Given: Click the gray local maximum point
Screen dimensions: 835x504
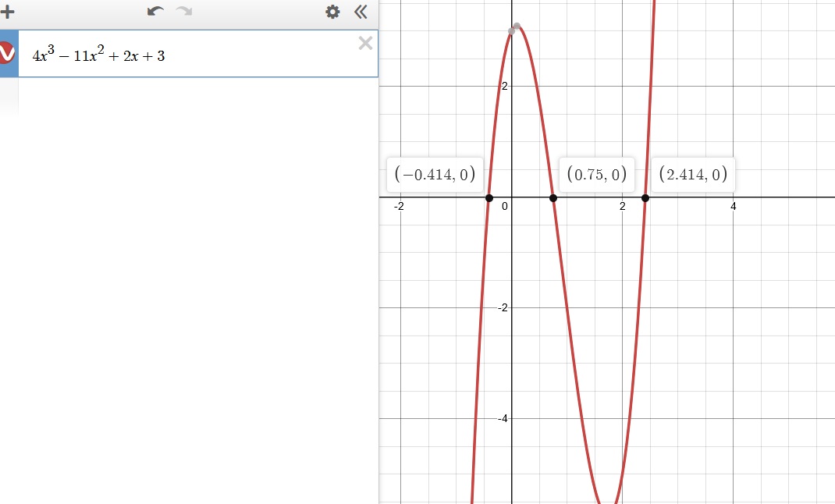Looking at the screenshot, I should tap(517, 27).
